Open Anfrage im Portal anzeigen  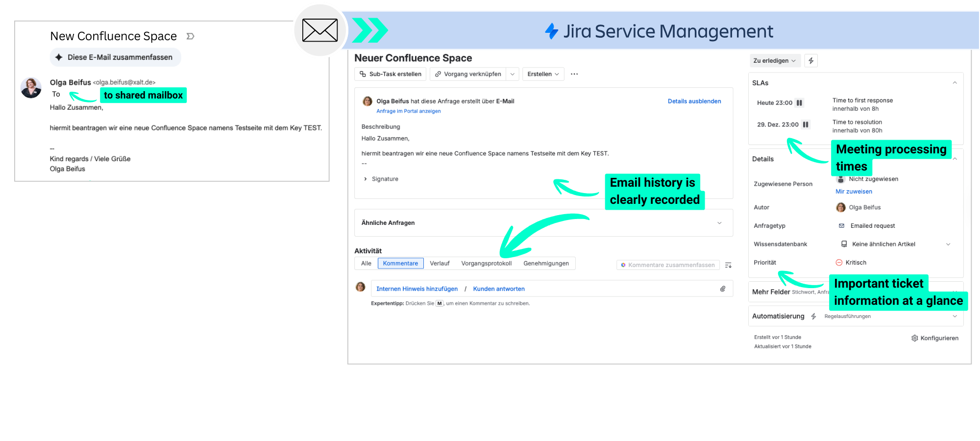(x=409, y=111)
